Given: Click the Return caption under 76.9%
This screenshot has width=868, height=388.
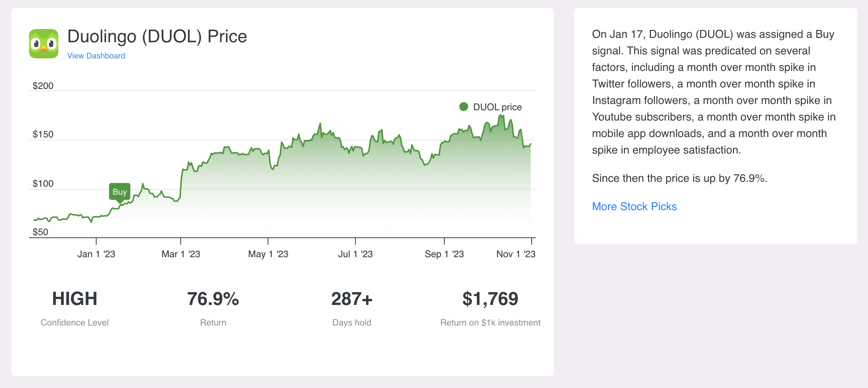Looking at the screenshot, I should coord(213,323).
